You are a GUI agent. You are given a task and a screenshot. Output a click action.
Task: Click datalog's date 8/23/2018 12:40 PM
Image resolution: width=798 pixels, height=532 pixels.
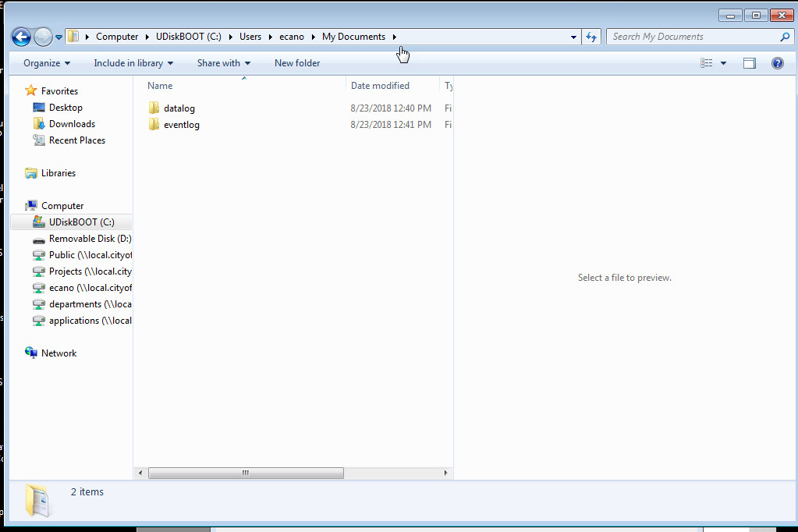pos(391,108)
